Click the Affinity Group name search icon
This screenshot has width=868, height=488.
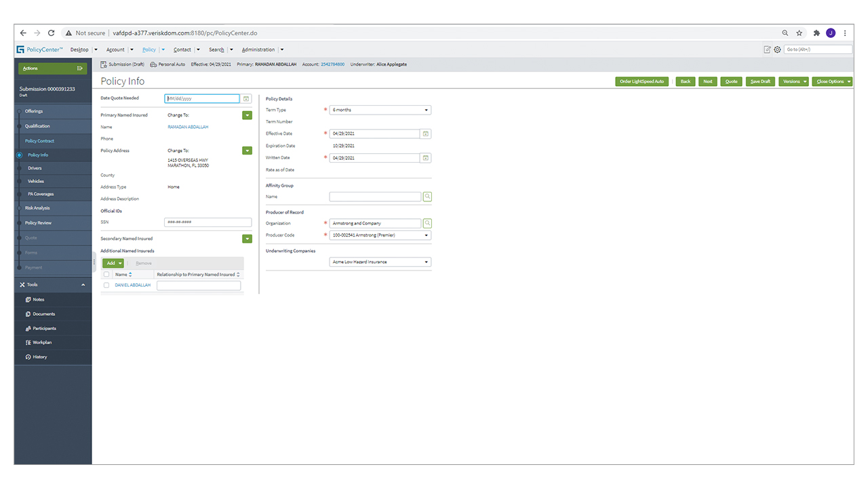click(x=427, y=197)
